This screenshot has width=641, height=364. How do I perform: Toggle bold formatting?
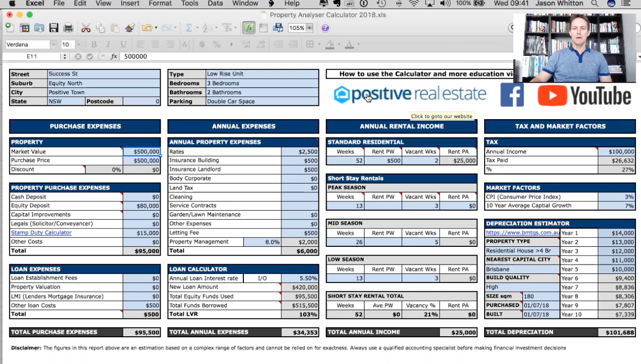point(93,45)
